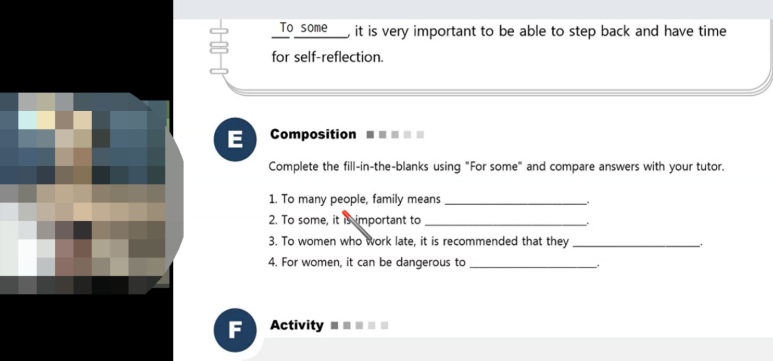Click the blank after 'dangerous to'
Image resolution: width=773 pixels, height=361 pixels.
click(x=533, y=263)
